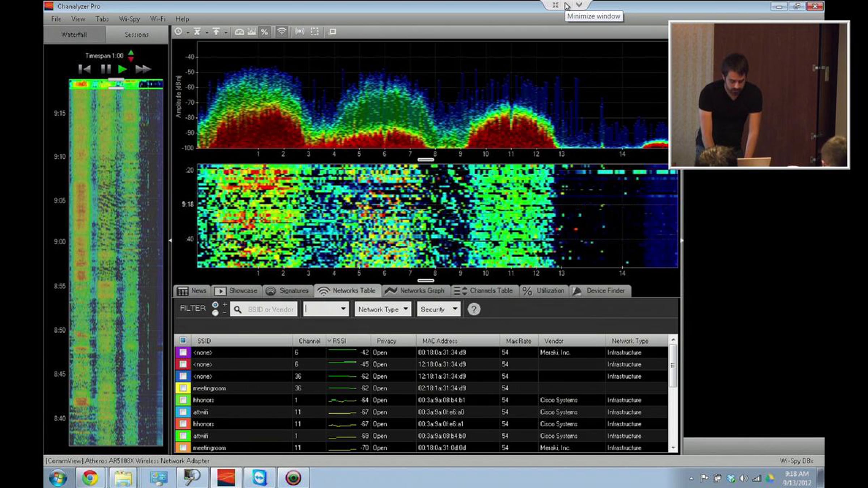Open the Wi-Spy menu
This screenshot has height=488, width=868.
[129, 19]
